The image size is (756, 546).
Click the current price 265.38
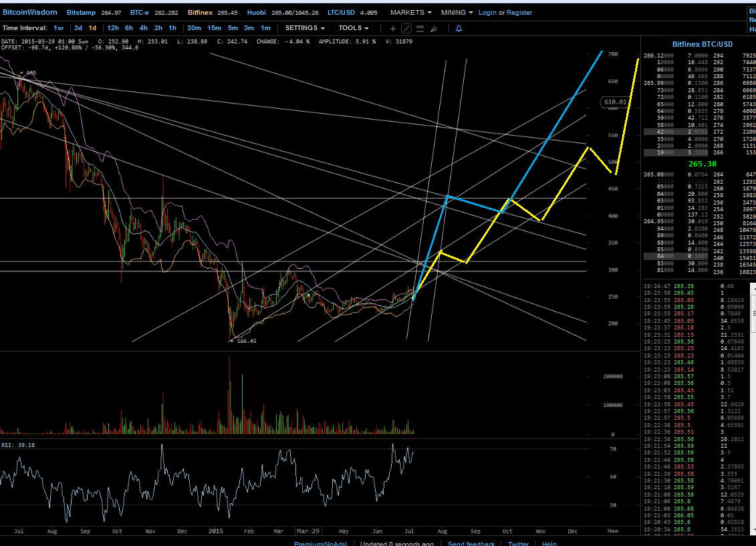point(703,164)
